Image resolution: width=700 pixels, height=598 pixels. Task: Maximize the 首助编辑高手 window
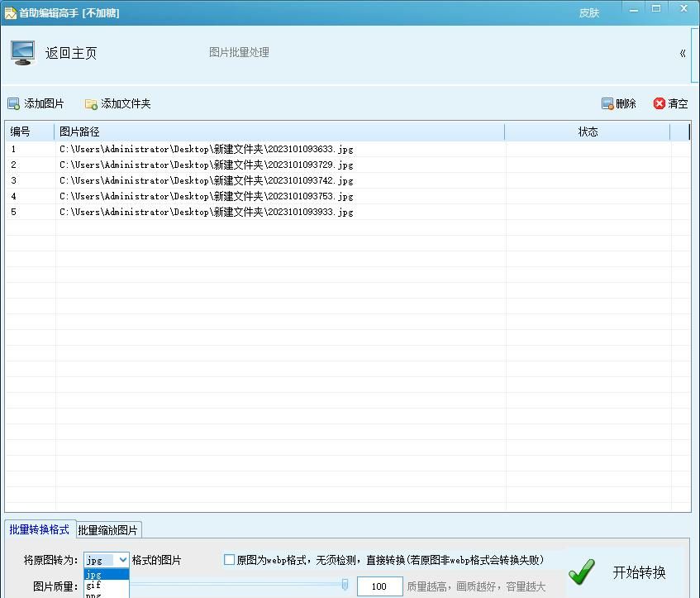coord(656,8)
